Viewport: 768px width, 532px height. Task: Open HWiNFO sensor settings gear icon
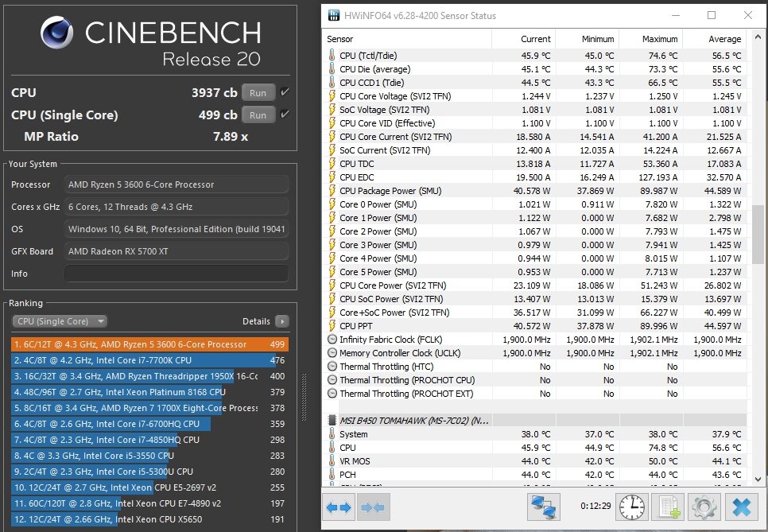(704, 507)
